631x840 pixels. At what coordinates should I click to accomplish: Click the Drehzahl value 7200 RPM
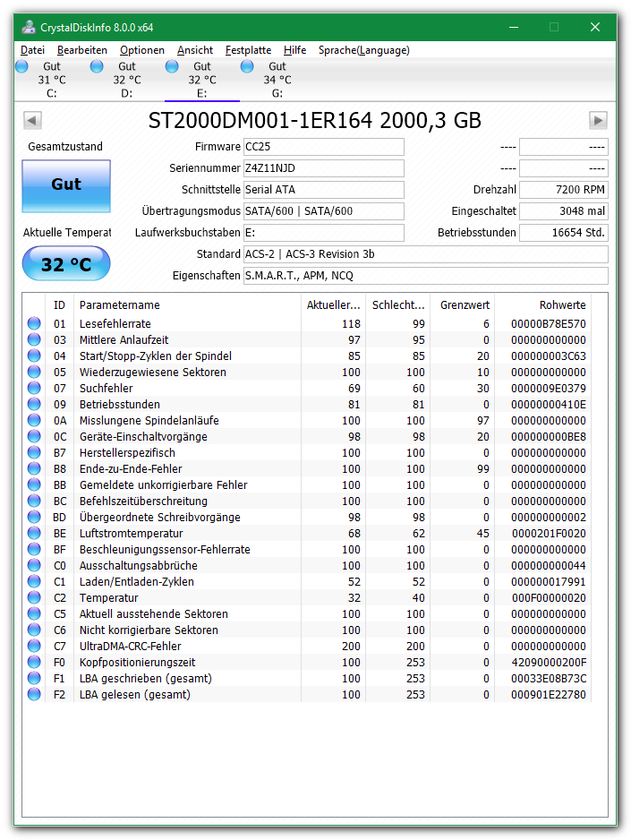click(x=564, y=190)
